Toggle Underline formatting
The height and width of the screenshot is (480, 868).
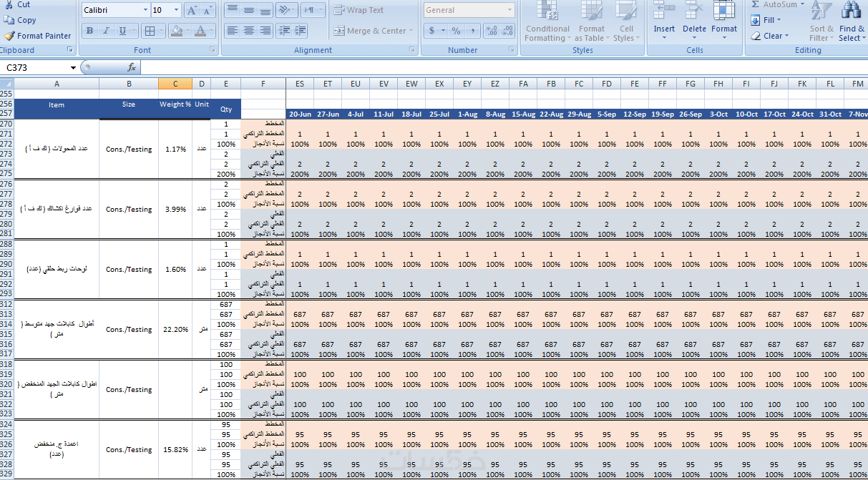[x=122, y=31]
